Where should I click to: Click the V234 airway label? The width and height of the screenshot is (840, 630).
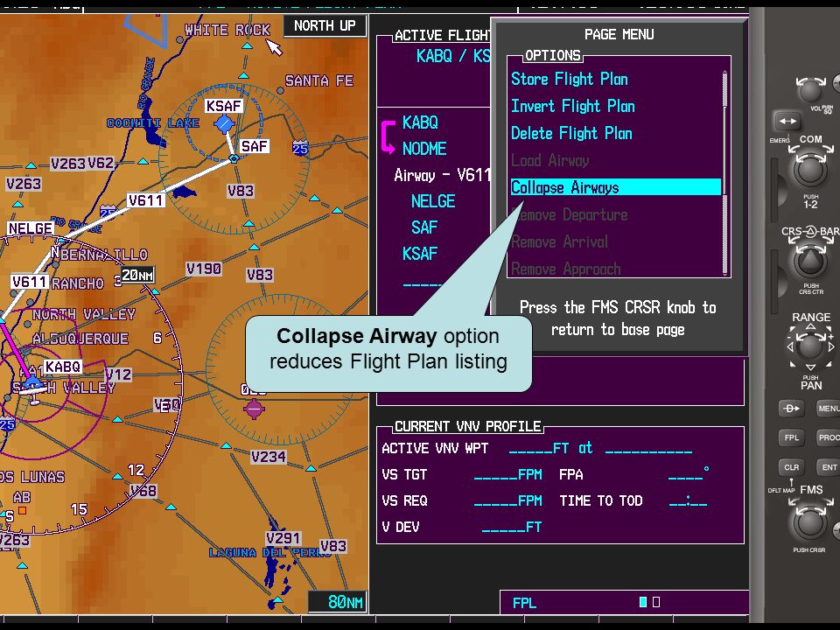(x=269, y=457)
